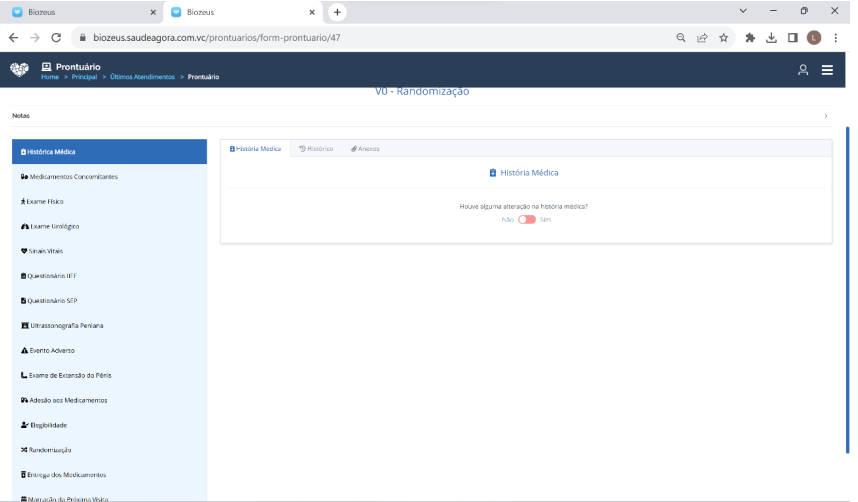Click the Biozeus heart logo icon
858x502 pixels.
coord(19,69)
